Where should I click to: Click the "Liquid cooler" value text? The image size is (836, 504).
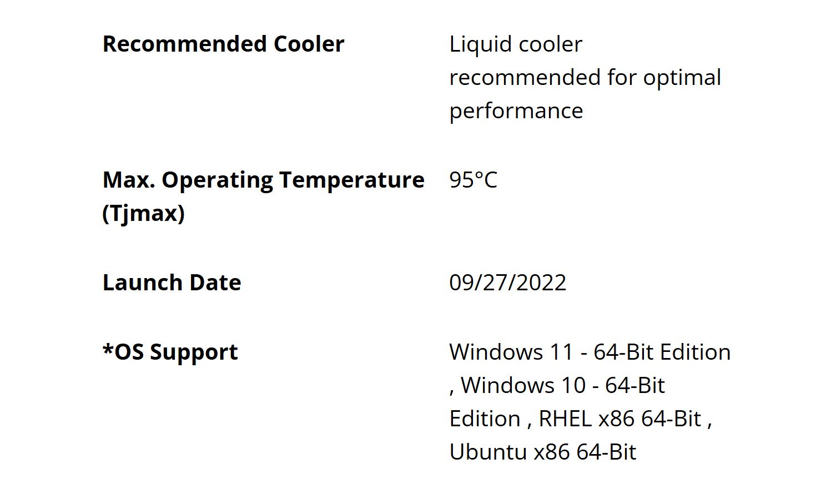(516, 44)
